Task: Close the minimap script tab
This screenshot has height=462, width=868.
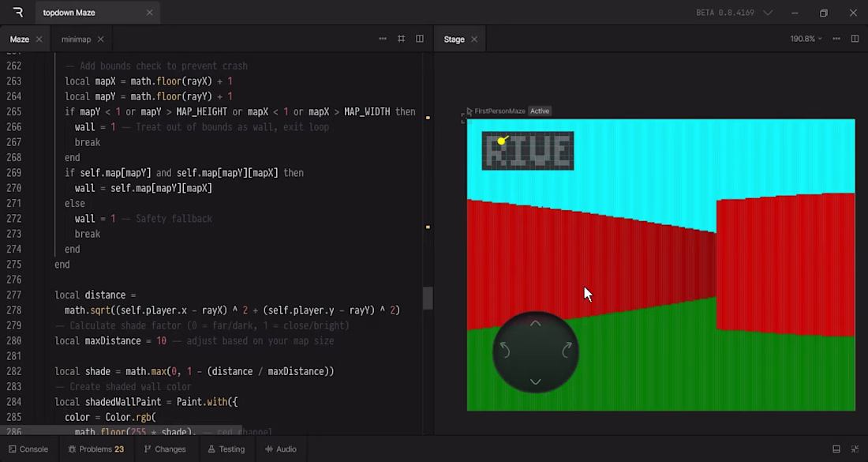Action: pyautogui.click(x=100, y=39)
